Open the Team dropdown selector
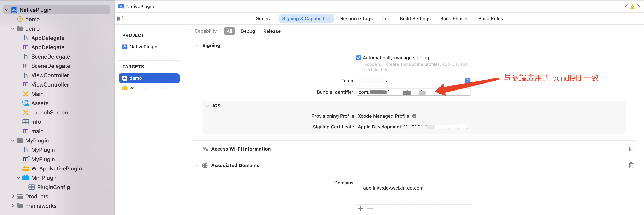644x215 pixels. (413, 81)
